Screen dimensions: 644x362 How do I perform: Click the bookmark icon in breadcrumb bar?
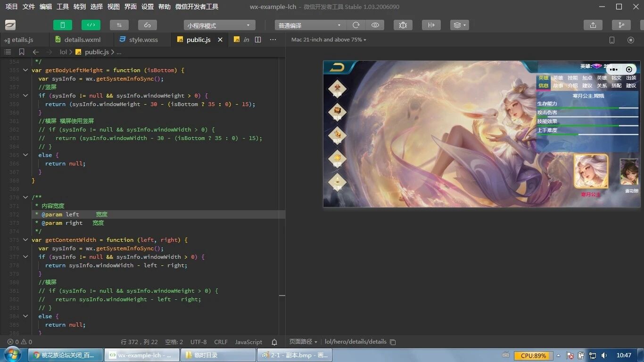(22, 52)
